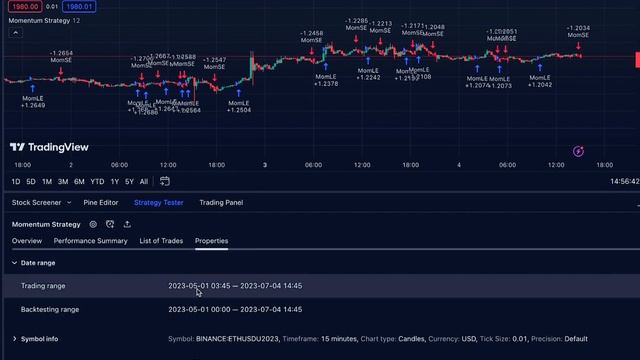Set chart range to 5D
Screen dimensions: 640x360
tap(31, 182)
